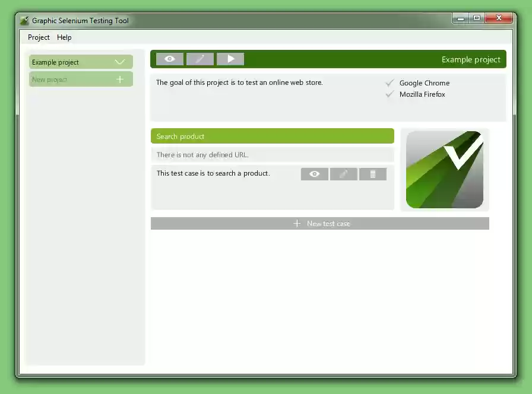View the Example project details

(x=170, y=59)
